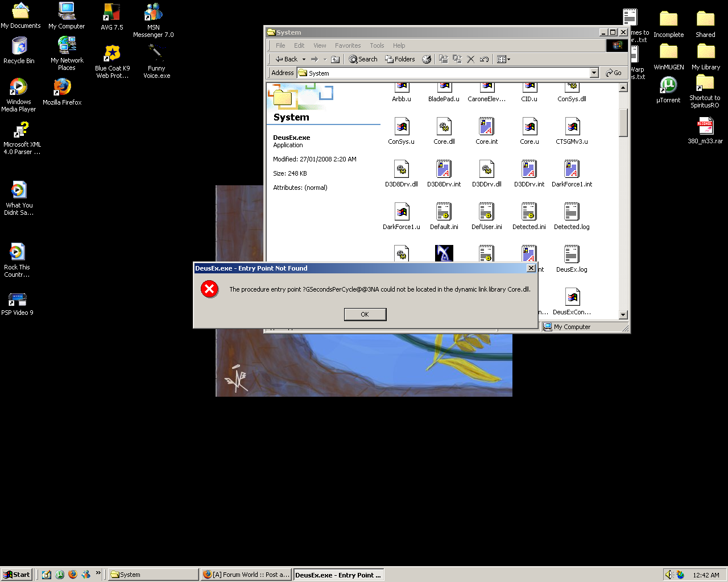Image resolution: width=728 pixels, height=582 pixels.
Task: Open the Search pane in Explorer
Action: coord(363,59)
